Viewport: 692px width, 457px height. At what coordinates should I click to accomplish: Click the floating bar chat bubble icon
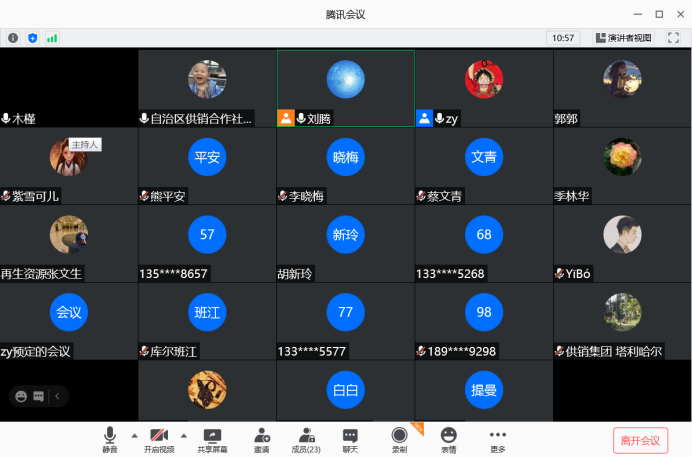39,396
